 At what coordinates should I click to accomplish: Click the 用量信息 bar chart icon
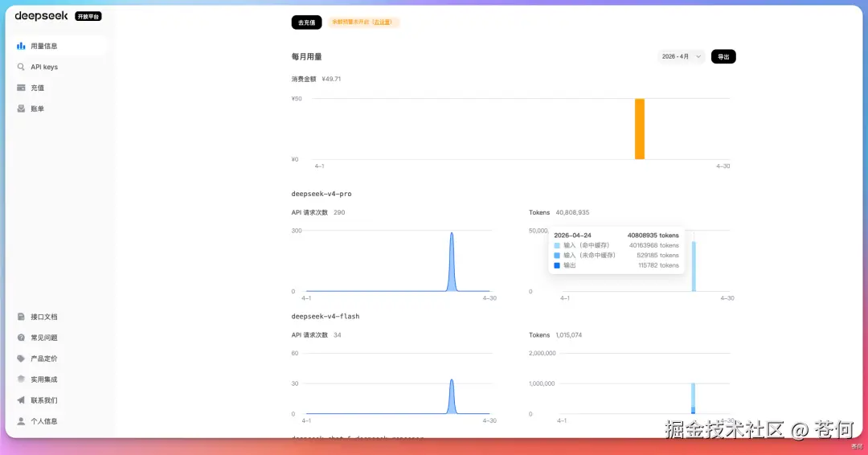21,46
